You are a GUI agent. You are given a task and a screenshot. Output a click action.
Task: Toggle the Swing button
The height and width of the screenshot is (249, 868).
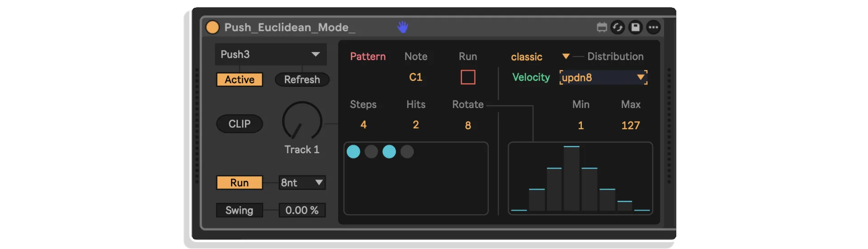point(240,210)
